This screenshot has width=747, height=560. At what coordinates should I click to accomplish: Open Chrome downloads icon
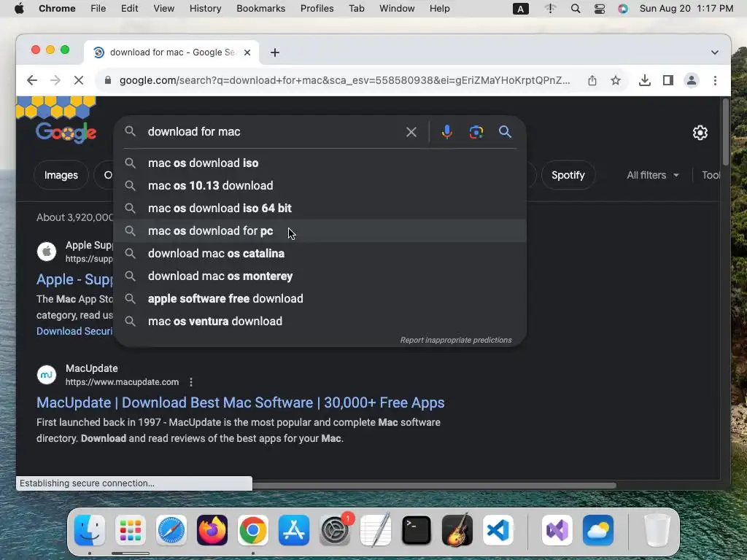coord(645,80)
